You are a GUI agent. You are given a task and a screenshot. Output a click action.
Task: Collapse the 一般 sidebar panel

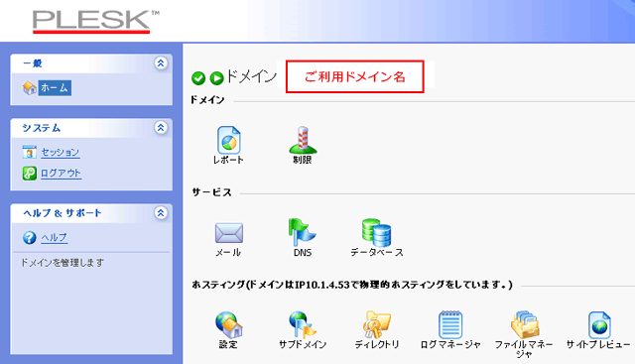(161, 63)
